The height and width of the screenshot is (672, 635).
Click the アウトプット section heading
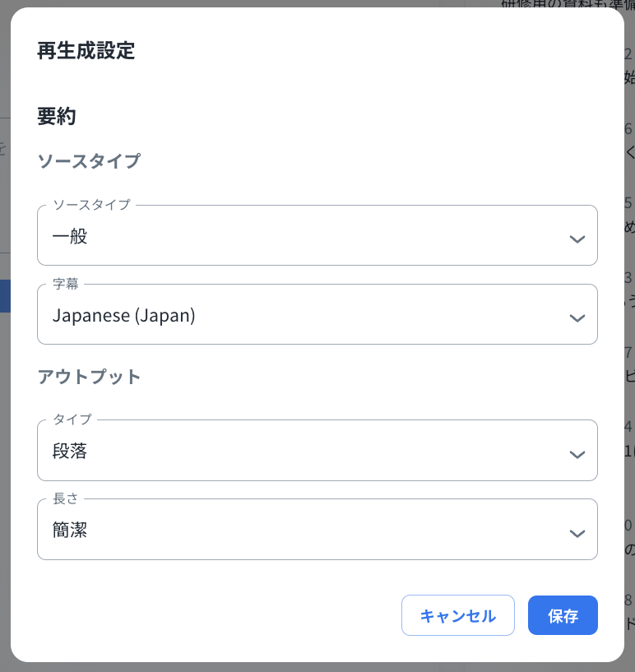click(x=89, y=377)
